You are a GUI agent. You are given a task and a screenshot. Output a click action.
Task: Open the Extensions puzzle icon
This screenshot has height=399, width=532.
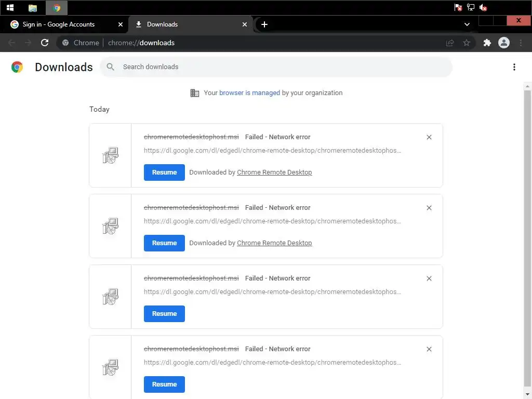[487, 43]
